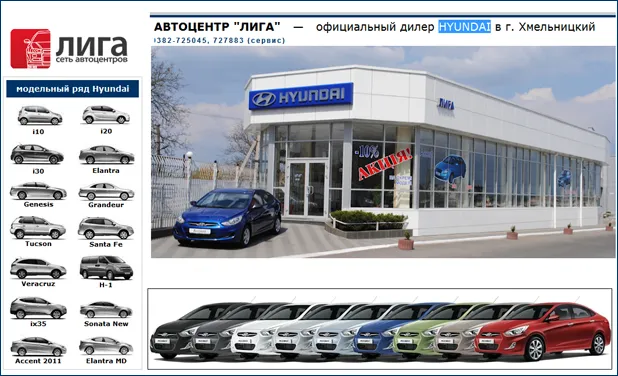The image size is (618, 376).
Task: Click the Sonata New text label
Action: (106, 324)
